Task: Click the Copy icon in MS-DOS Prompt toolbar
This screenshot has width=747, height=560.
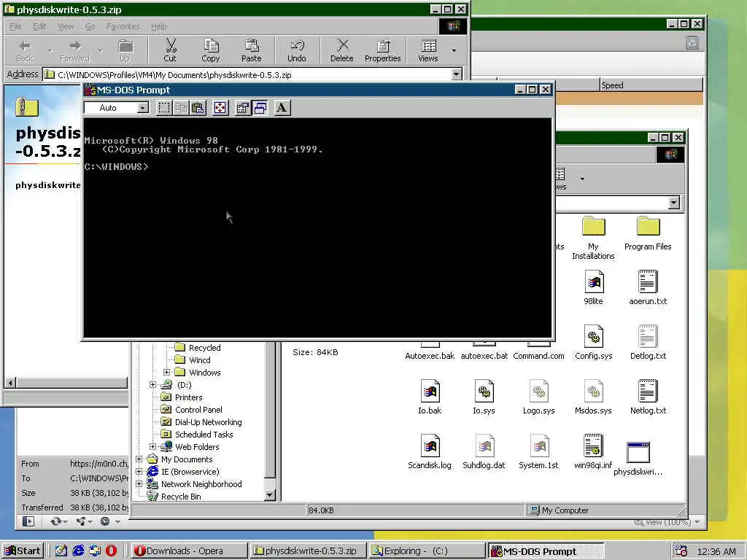Action: coord(181,108)
